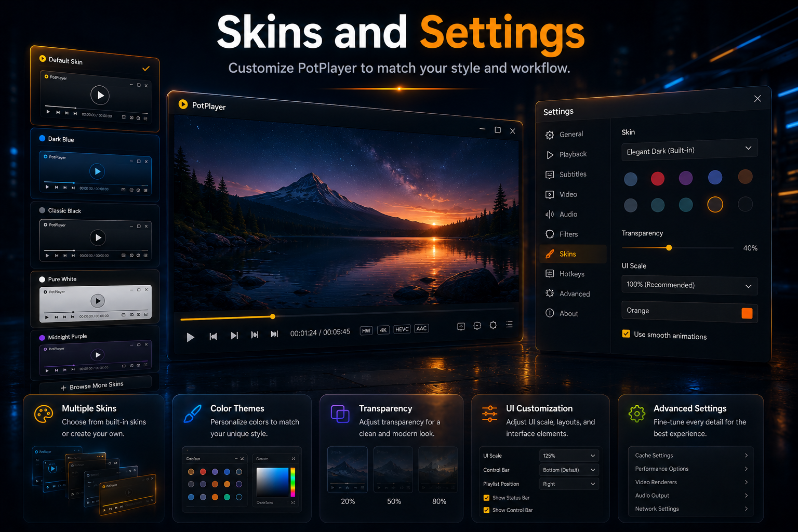The width and height of the screenshot is (798, 532).
Task: Click the orange-ringed selected color swatch
Action: click(715, 205)
